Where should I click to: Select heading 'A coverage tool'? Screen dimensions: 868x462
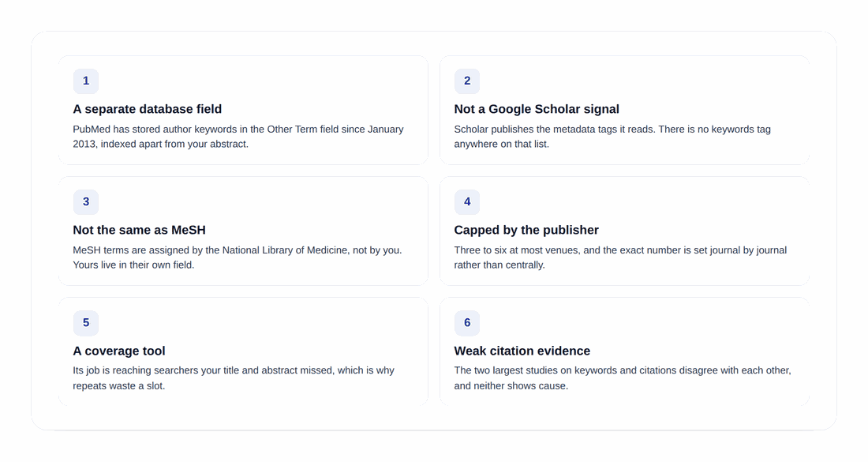pyautogui.click(x=119, y=351)
